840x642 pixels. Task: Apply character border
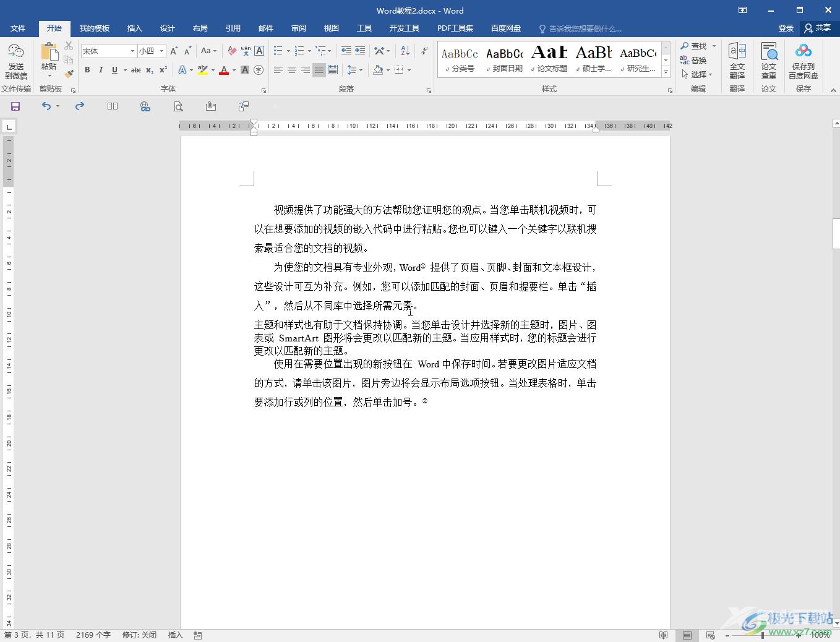point(259,51)
